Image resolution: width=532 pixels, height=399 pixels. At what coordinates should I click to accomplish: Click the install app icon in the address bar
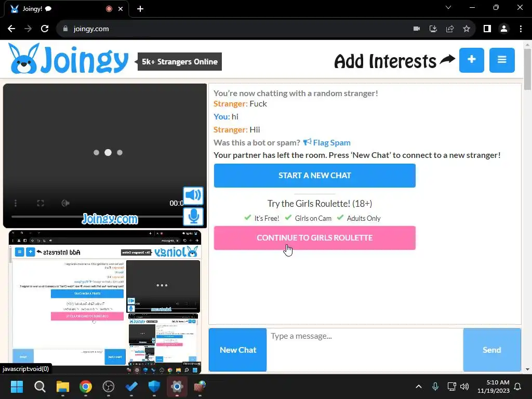click(x=433, y=29)
